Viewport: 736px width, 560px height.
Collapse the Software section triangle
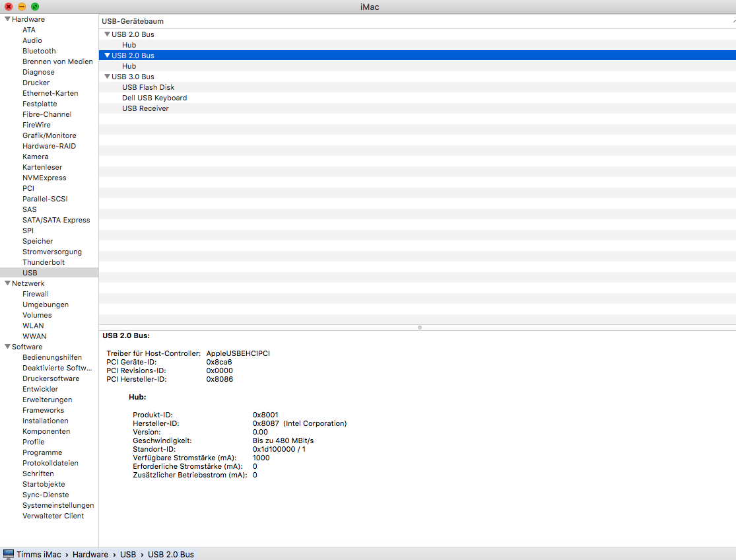tap(7, 347)
